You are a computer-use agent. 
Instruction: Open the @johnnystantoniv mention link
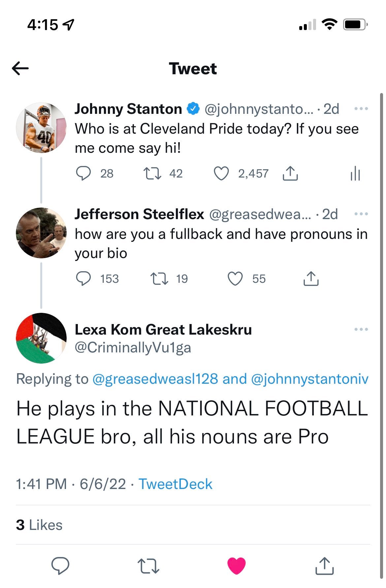(309, 379)
